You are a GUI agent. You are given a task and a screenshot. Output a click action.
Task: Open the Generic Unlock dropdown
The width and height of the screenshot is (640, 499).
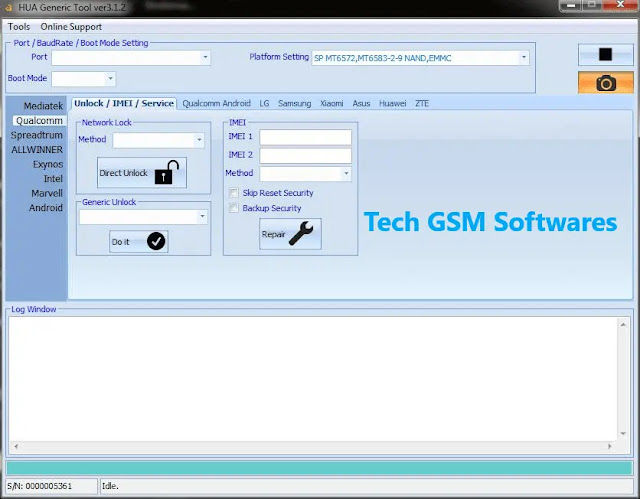coord(202,217)
